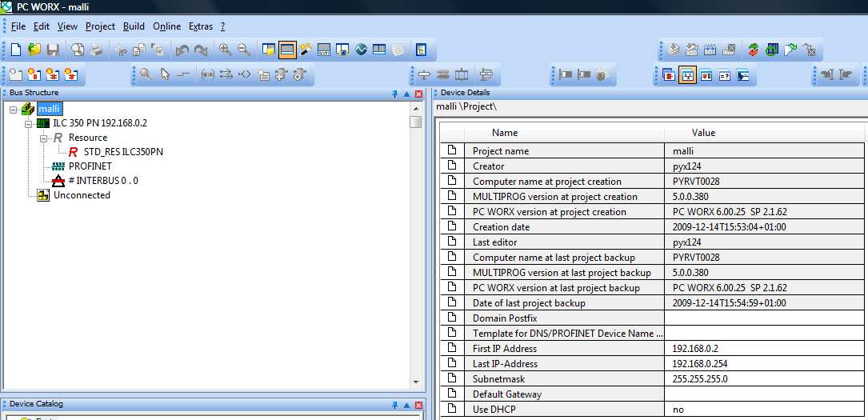Open the File menu
This screenshot has height=420, width=868.
coord(18,26)
